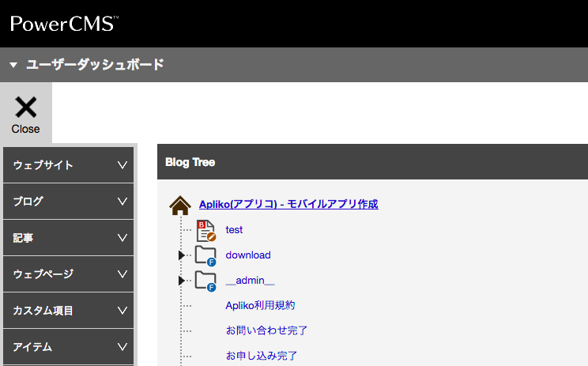Click the Blog Tree panel header

pyautogui.click(x=372, y=161)
